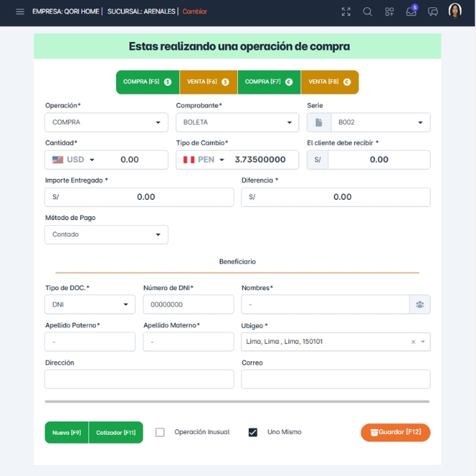Click the Cambiar link in header
This screenshot has height=476, width=476.
coord(195,12)
